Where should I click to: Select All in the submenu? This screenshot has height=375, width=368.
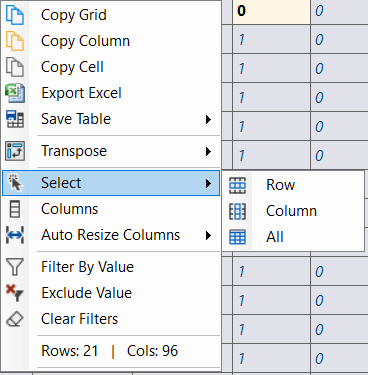click(x=293, y=237)
